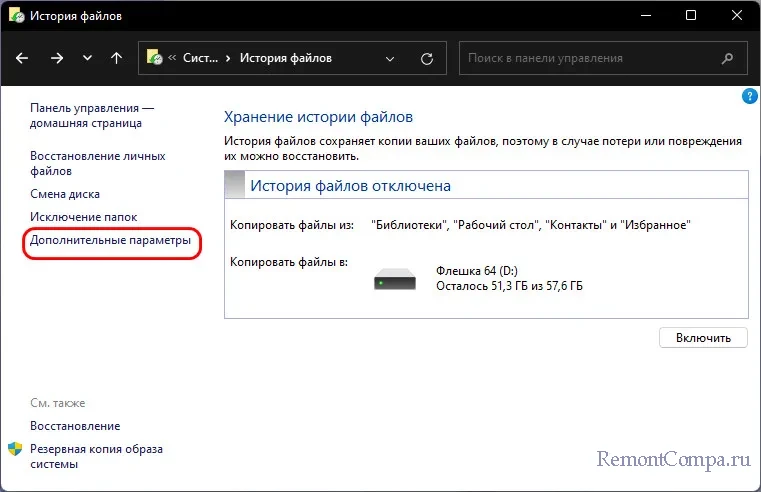Open Восстановление личных файлов link
The image size is (761, 492).
coord(97,163)
